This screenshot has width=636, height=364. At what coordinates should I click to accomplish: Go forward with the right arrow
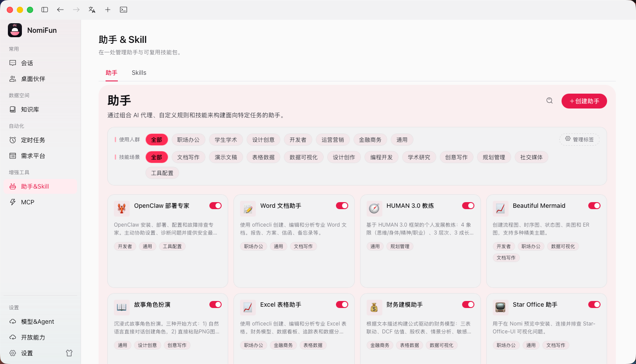76,10
